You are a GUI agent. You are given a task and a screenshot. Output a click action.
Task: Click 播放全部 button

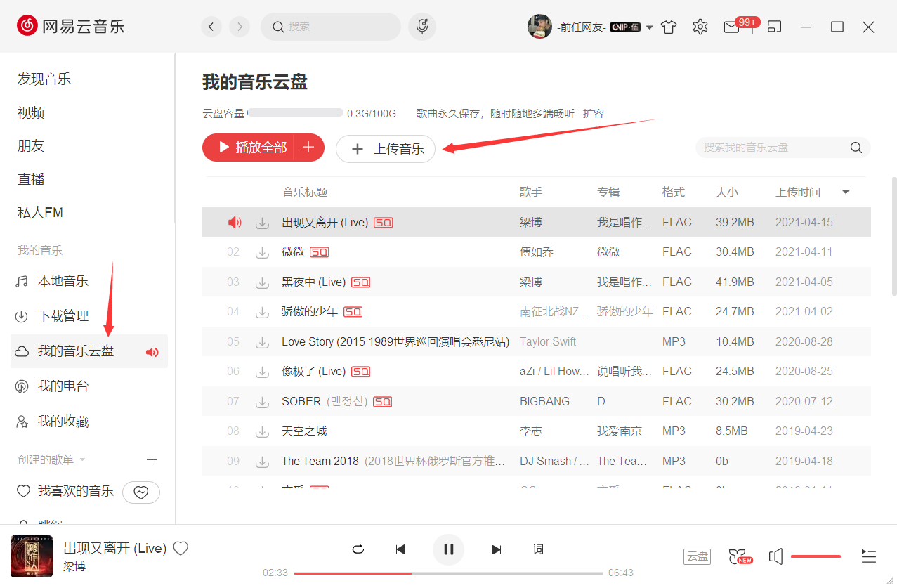252,148
